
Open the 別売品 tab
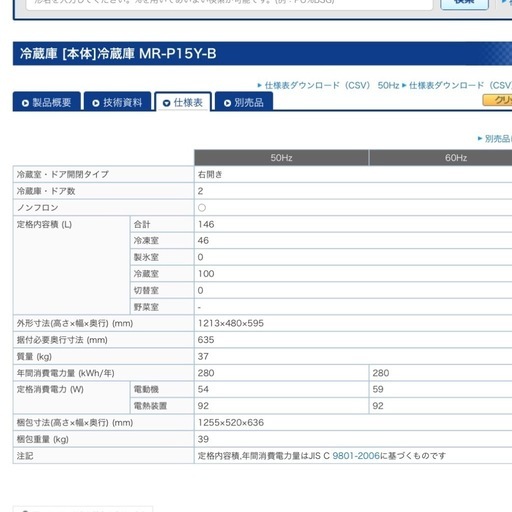tap(244, 102)
